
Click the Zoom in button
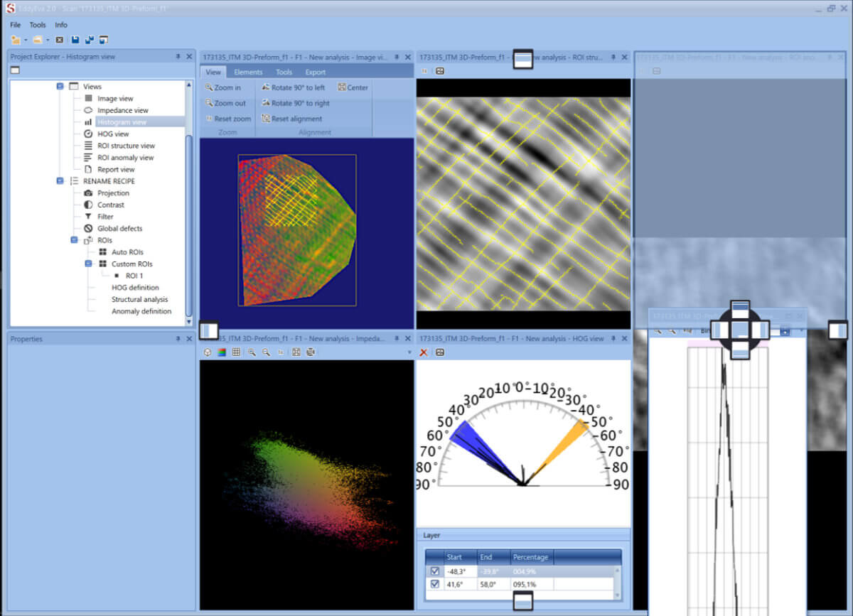[x=222, y=87]
